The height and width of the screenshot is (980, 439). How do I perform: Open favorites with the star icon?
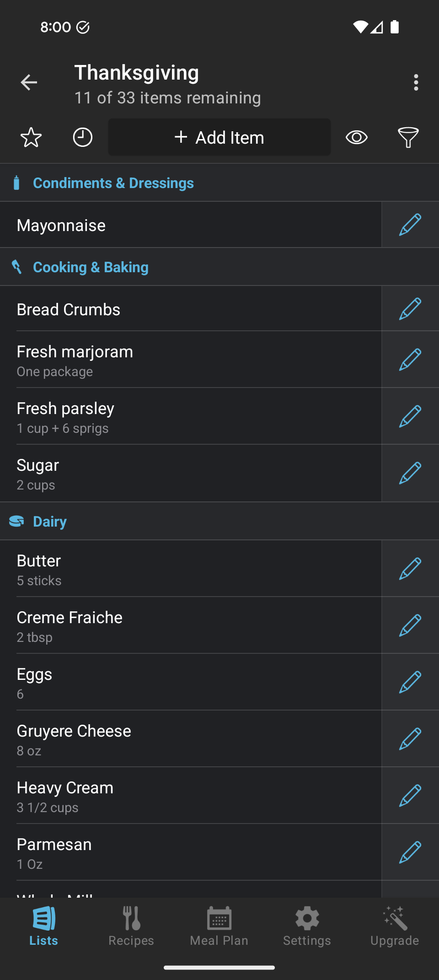coord(31,137)
